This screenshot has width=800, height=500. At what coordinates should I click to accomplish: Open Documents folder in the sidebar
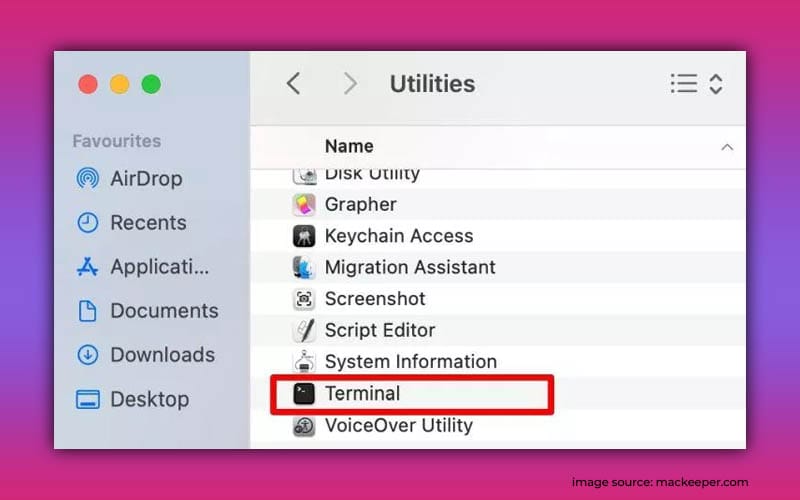click(164, 311)
